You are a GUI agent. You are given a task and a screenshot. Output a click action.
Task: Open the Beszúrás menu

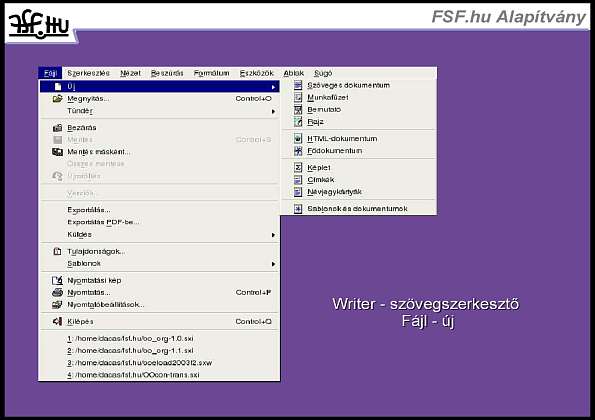click(167, 73)
